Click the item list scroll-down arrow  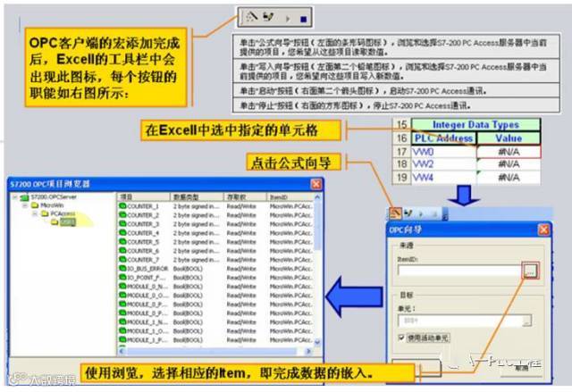point(317,342)
